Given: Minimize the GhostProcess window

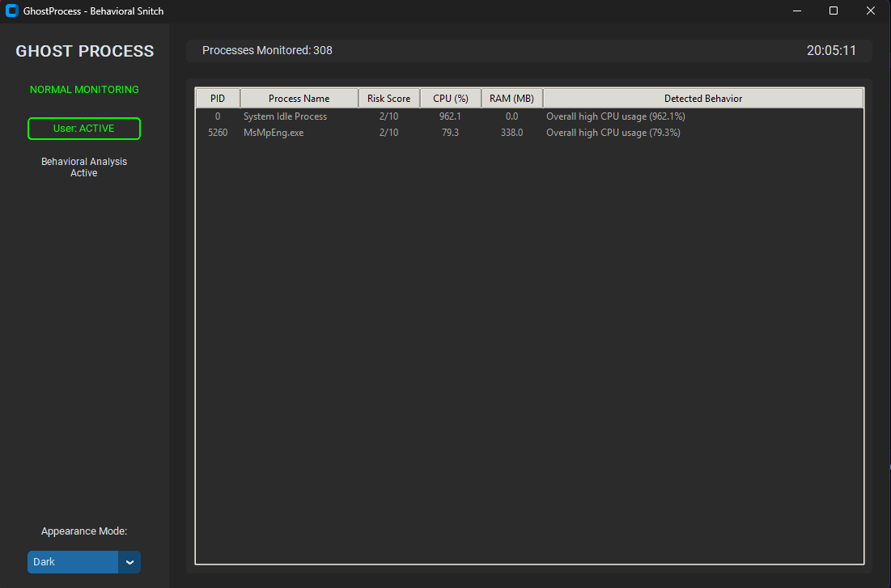Looking at the screenshot, I should pyautogui.click(x=796, y=11).
